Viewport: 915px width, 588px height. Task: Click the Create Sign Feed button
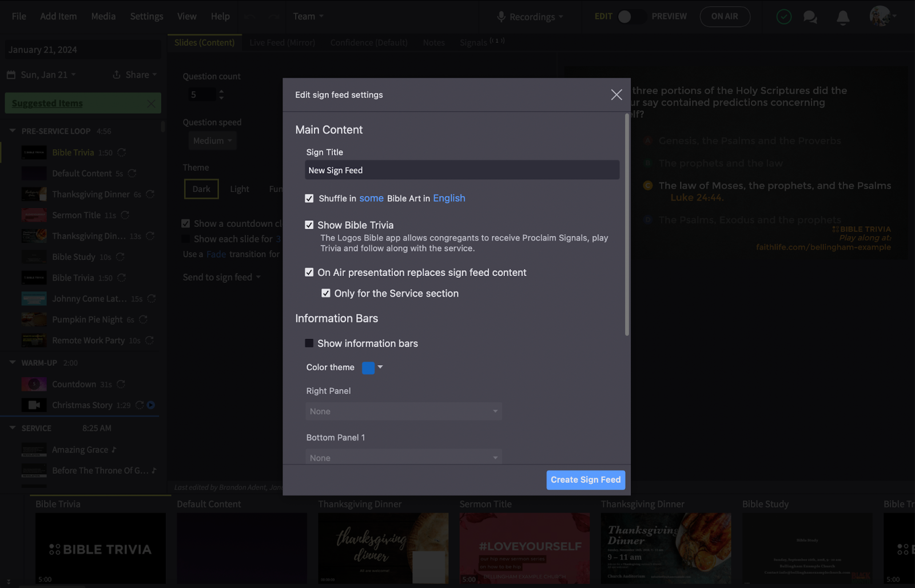(586, 480)
